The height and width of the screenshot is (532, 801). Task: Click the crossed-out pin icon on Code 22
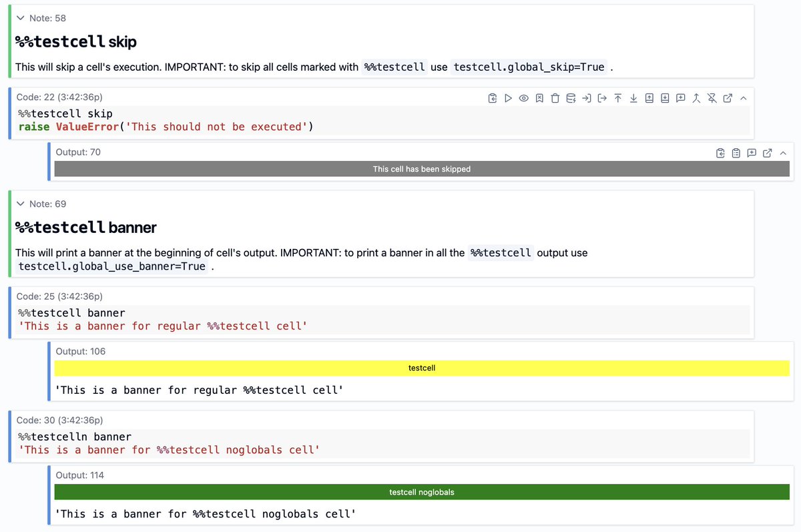712,98
